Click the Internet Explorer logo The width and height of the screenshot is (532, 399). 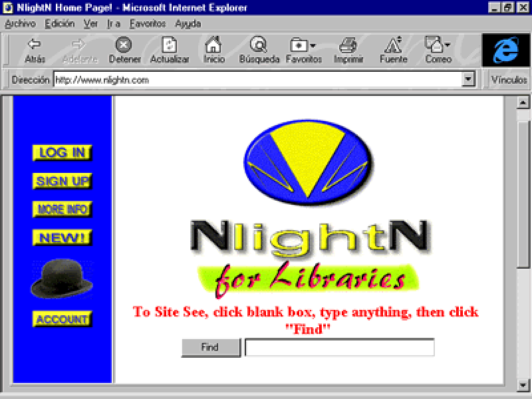coord(505,51)
